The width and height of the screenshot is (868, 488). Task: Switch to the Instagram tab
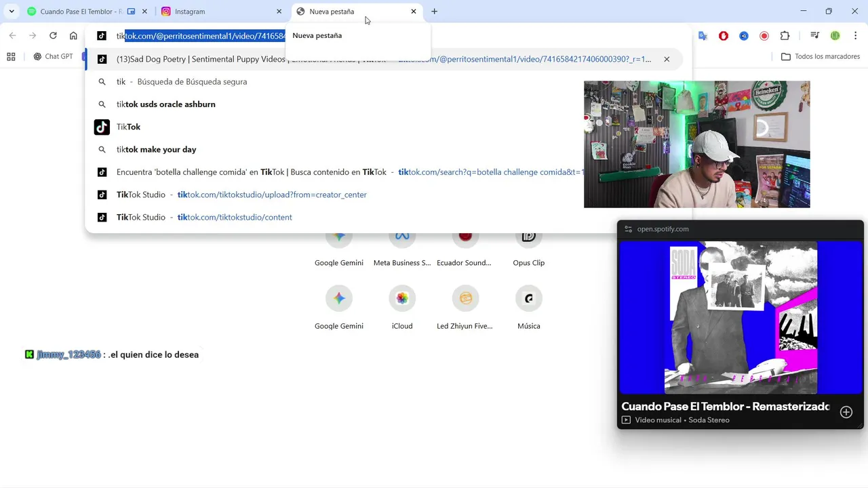point(220,12)
